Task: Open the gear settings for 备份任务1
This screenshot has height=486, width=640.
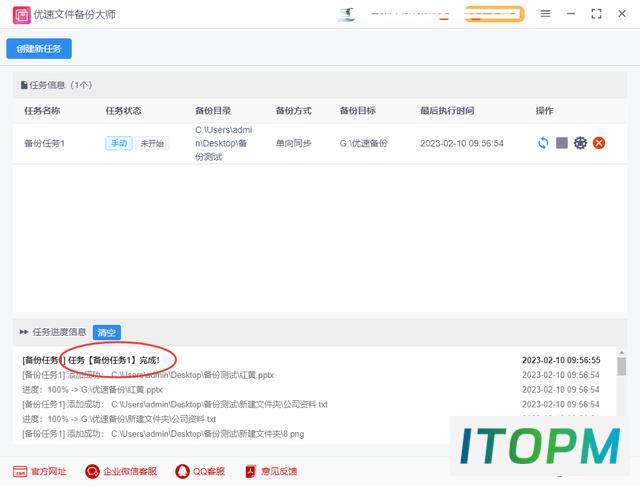Action: [x=580, y=143]
